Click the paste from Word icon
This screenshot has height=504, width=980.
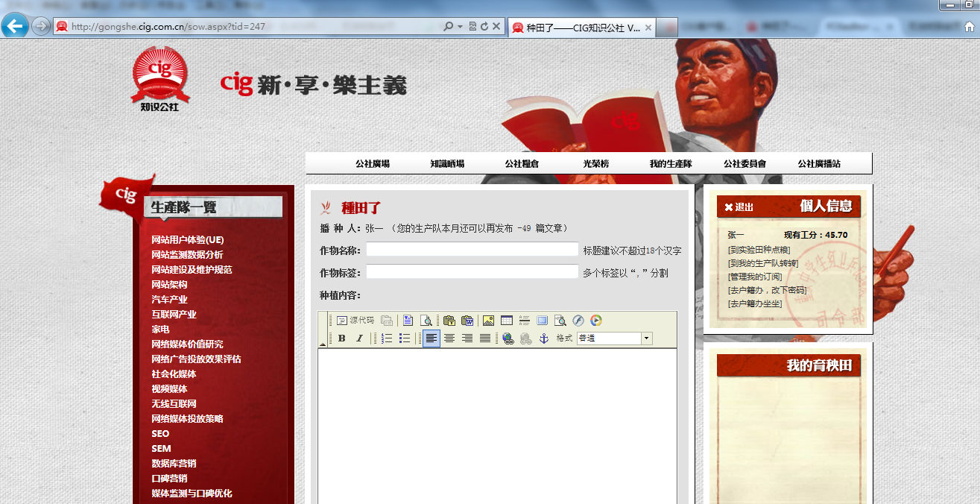click(467, 321)
